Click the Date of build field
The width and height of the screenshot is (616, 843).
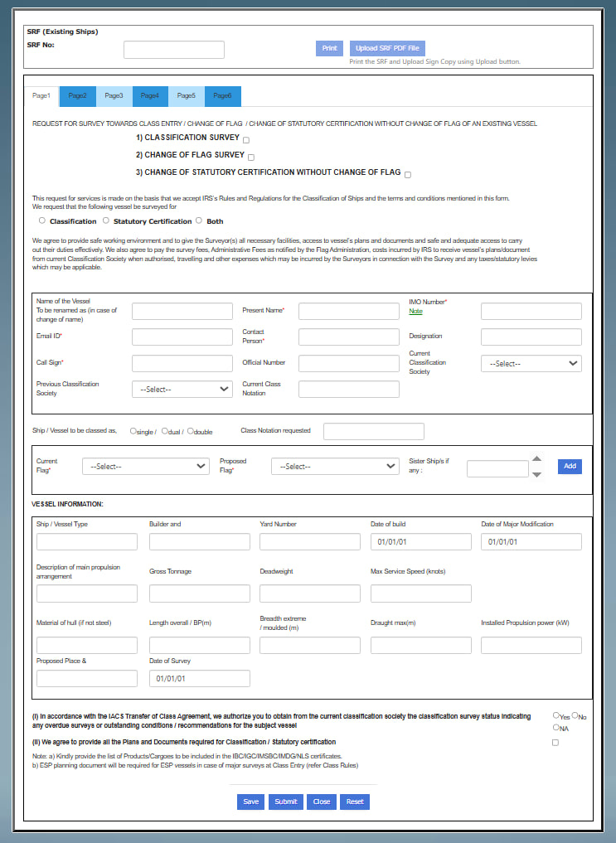[420, 542]
